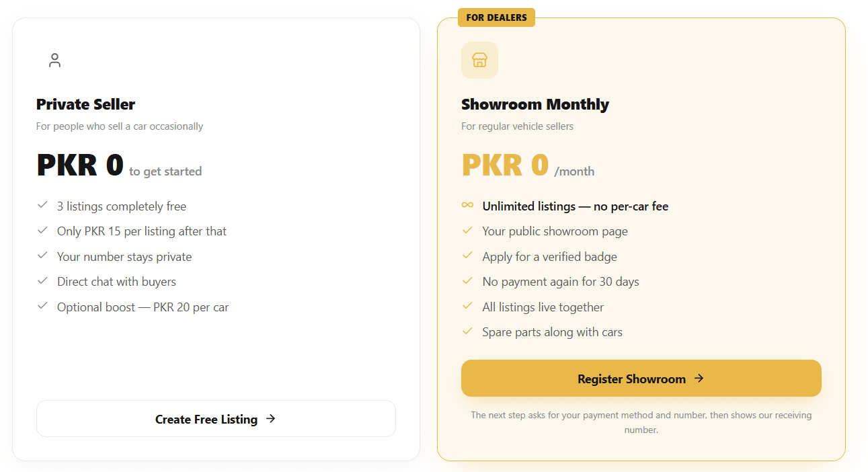Click the infinity icon beside Unlimited listings

coord(467,205)
